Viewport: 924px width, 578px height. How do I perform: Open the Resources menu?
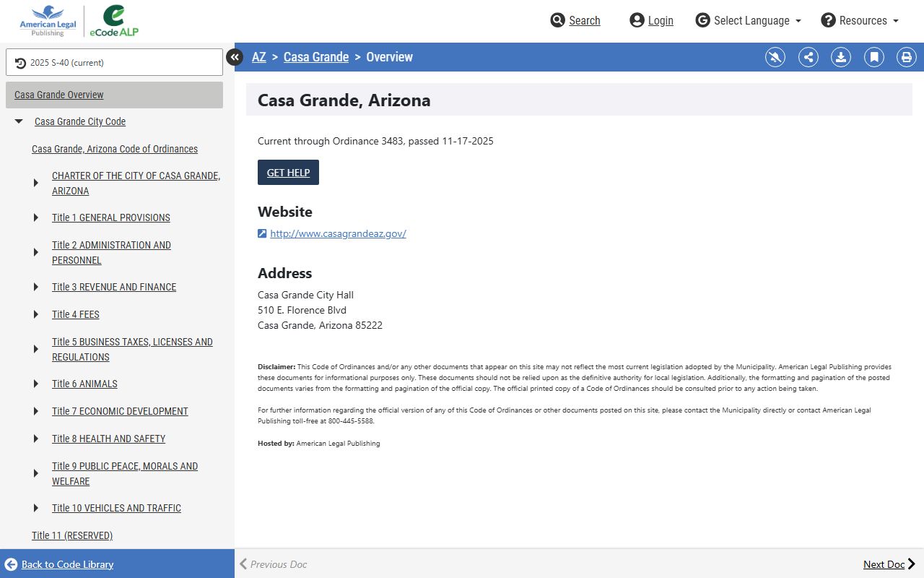tap(860, 20)
